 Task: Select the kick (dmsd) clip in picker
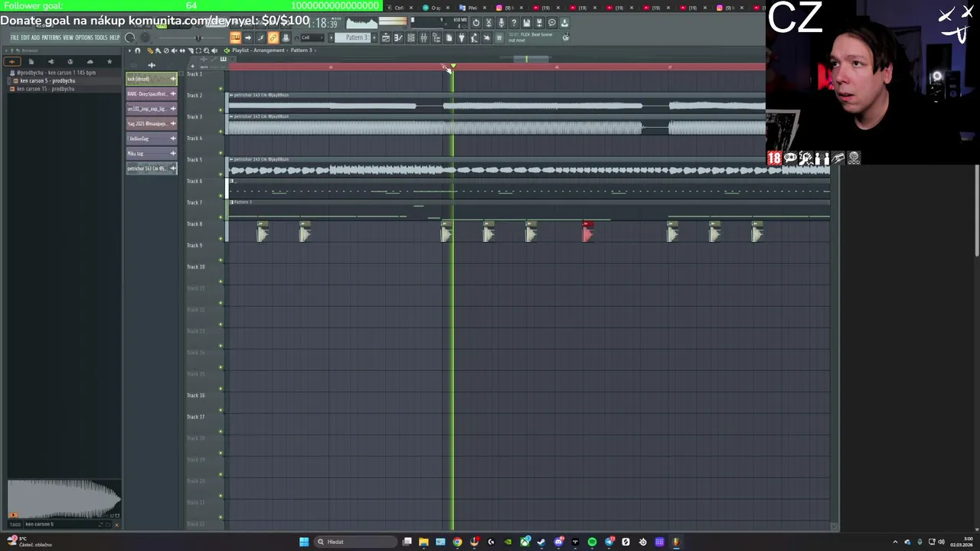152,79
